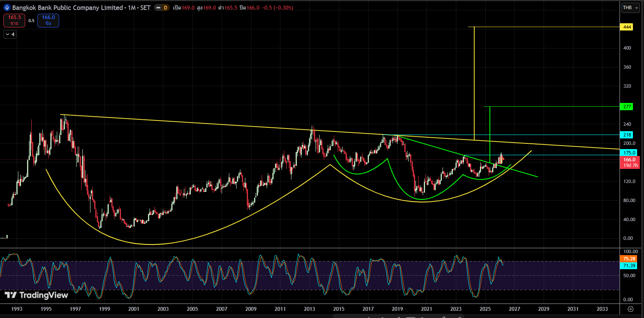This screenshot has width=644, height=318.
Task: Click the 2023 label on the time axis
Action: click(456, 309)
